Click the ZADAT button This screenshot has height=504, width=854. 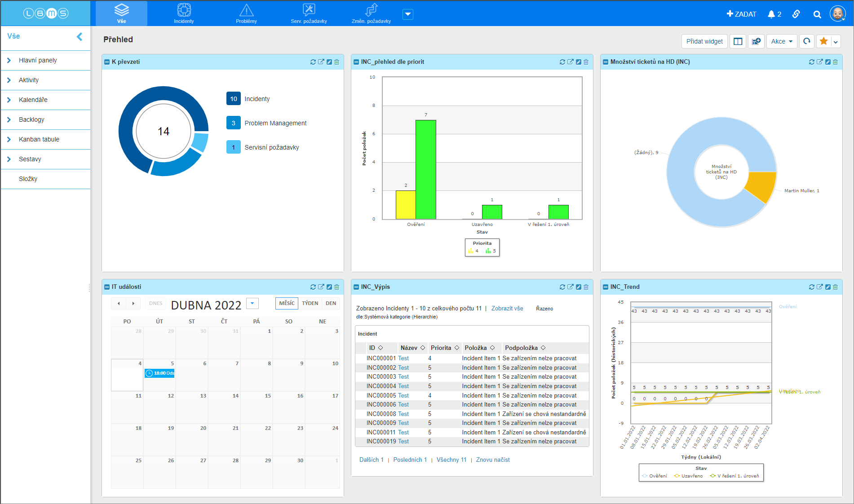coord(742,14)
